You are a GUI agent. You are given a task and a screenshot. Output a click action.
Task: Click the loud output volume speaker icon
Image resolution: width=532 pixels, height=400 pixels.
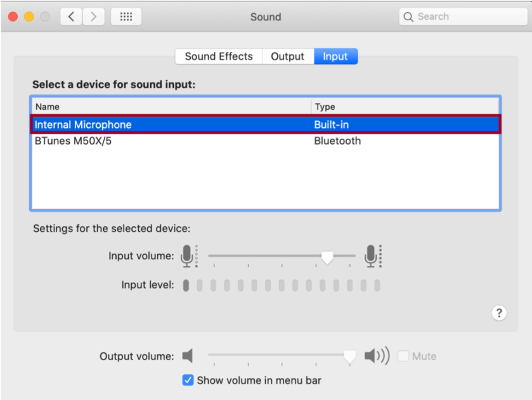(x=377, y=356)
